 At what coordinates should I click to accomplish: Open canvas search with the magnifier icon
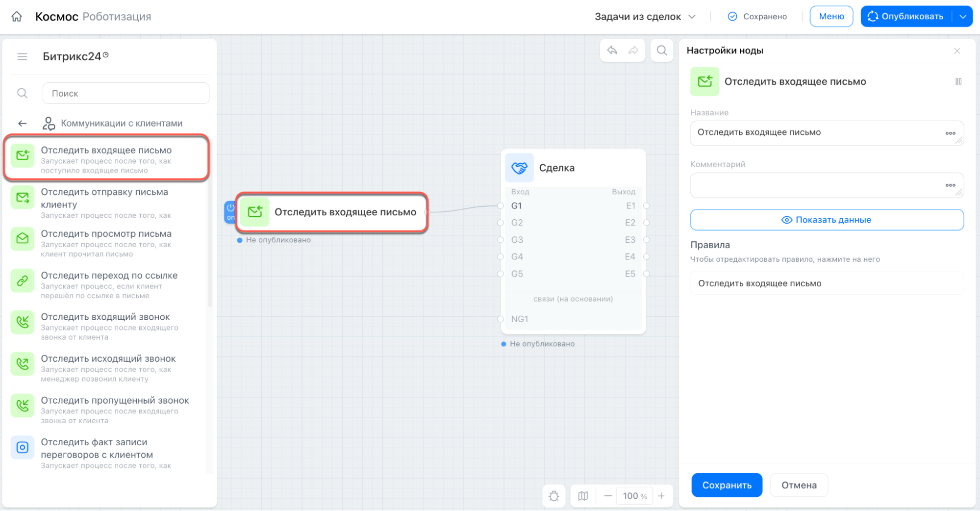tap(662, 51)
